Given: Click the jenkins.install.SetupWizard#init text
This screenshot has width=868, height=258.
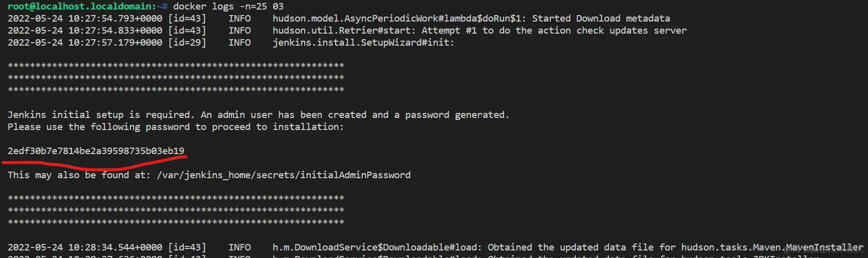Looking at the screenshot, I should (x=363, y=43).
